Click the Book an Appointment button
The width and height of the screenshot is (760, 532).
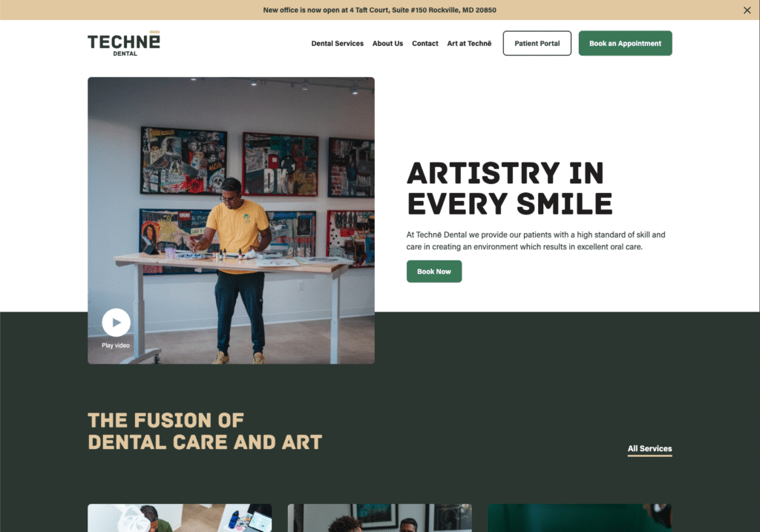tap(625, 44)
